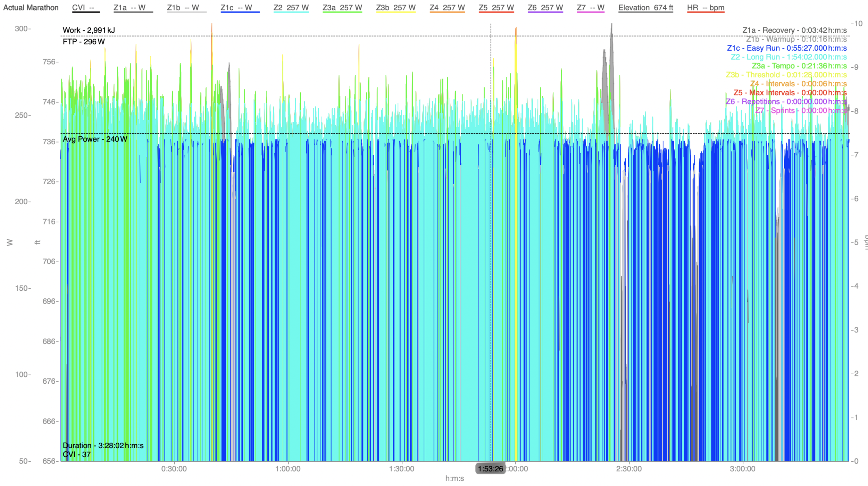Screen dimensions: 868x486
Task: Click the Z2 257 W legend entry
Action: click(291, 8)
